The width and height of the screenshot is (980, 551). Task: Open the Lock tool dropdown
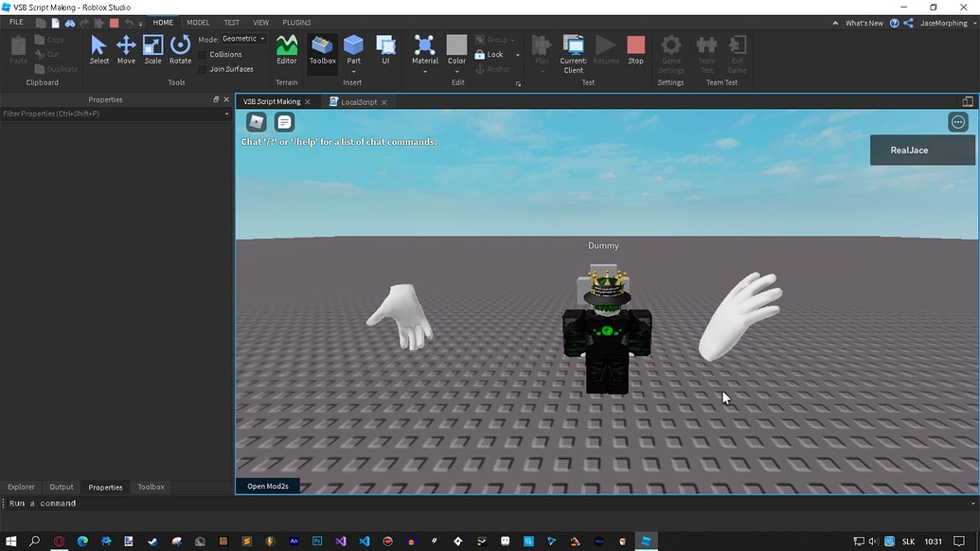click(x=516, y=54)
